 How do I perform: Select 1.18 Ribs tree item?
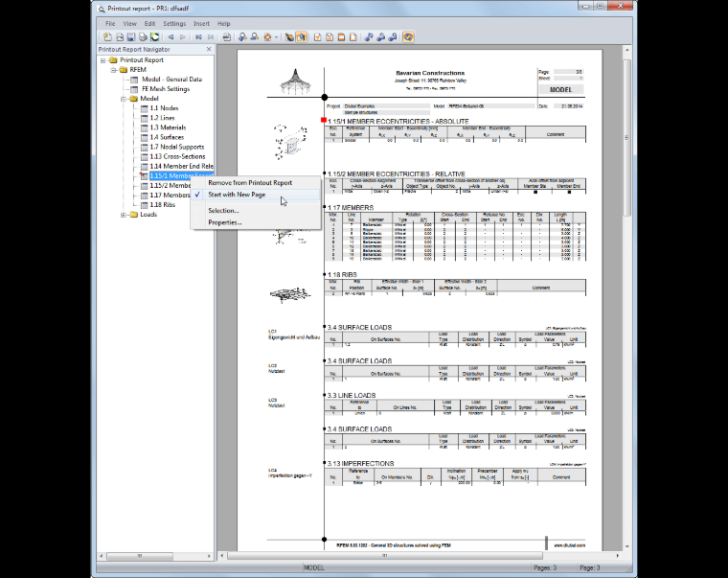coord(163,205)
